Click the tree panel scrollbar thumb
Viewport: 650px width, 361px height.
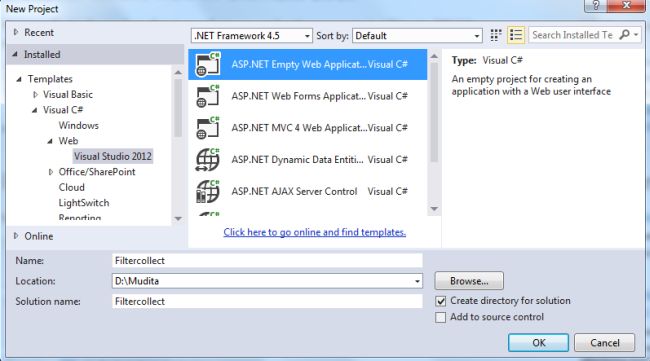click(x=178, y=108)
